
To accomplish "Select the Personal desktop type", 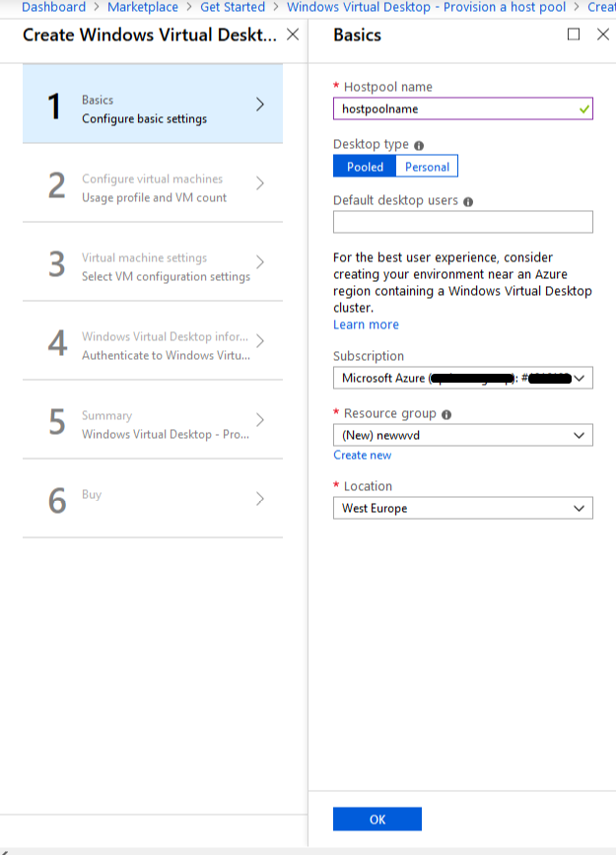I will point(427,167).
